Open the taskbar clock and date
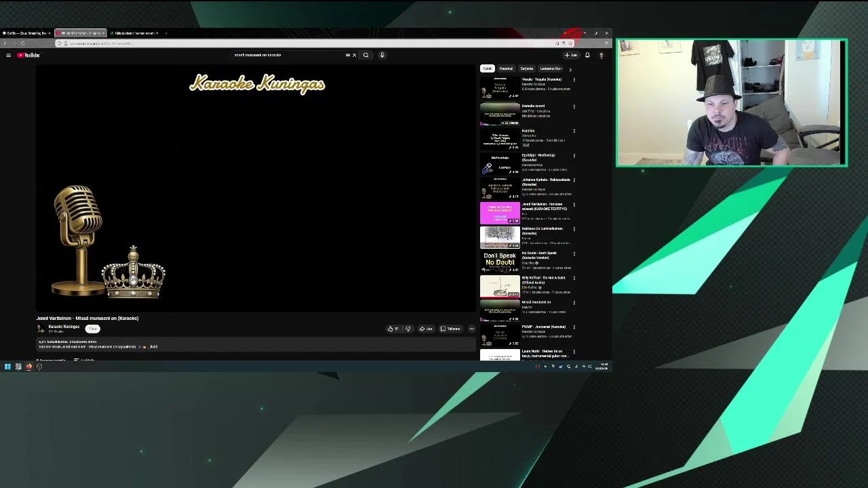 point(602,367)
